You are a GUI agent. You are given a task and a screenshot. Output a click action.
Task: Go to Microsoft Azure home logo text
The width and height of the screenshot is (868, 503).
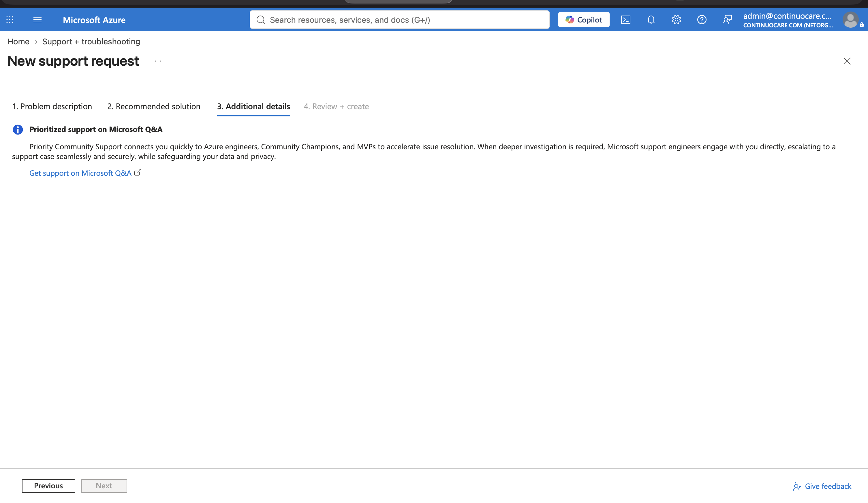tap(94, 20)
